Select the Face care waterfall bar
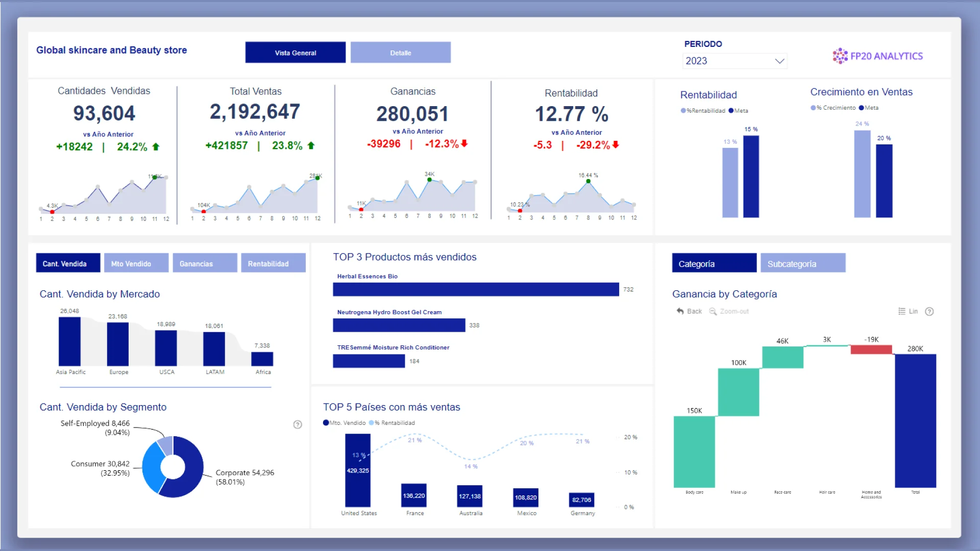Viewport: 980px width, 551px height. click(783, 357)
